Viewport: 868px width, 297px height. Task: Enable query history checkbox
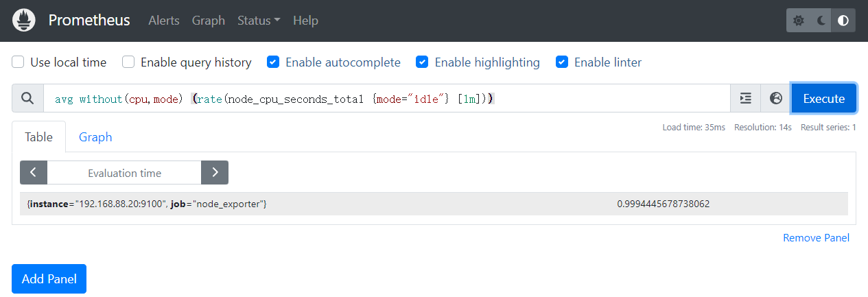click(x=128, y=62)
